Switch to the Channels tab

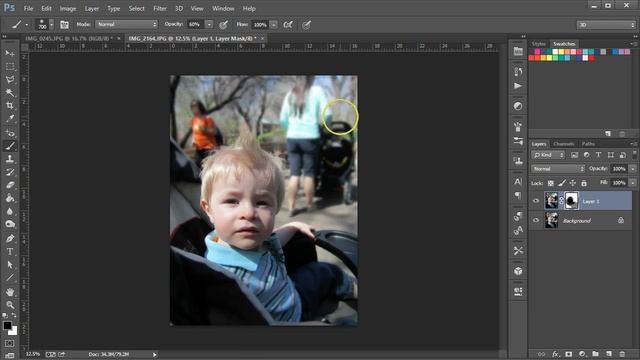(564, 144)
